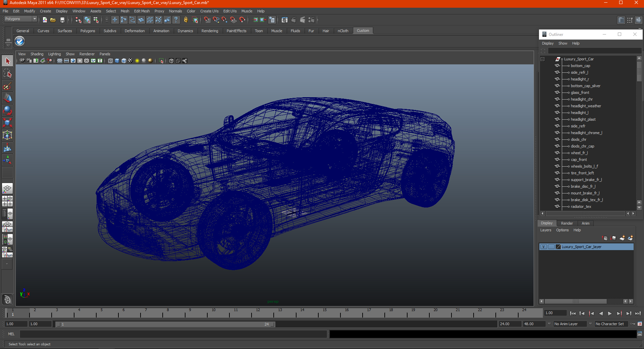
Task: Choose the Show Manipulator tool
Action: tap(7, 160)
